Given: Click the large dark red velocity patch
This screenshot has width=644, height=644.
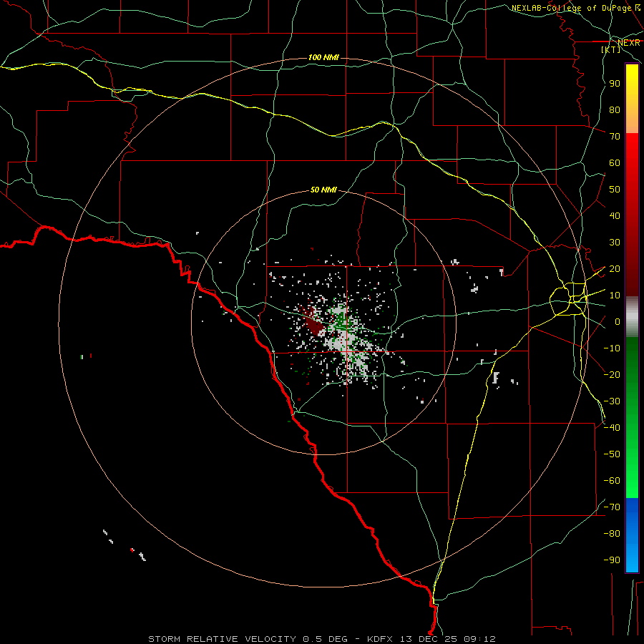Looking at the screenshot, I should point(315,324).
